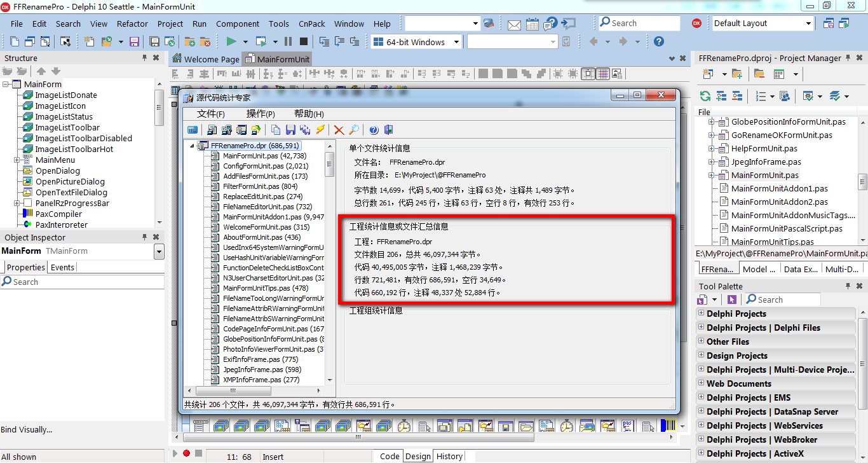Open the Refactor menu

132,24
